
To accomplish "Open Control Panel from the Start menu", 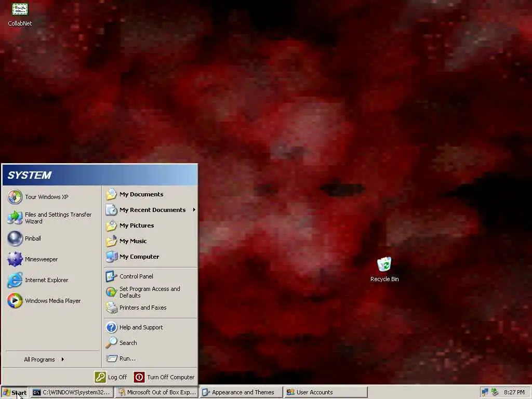I will [x=151, y=276].
